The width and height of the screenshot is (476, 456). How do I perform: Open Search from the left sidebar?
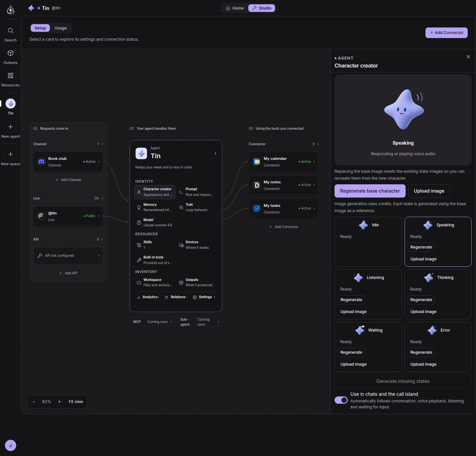(x=11, y=35)
